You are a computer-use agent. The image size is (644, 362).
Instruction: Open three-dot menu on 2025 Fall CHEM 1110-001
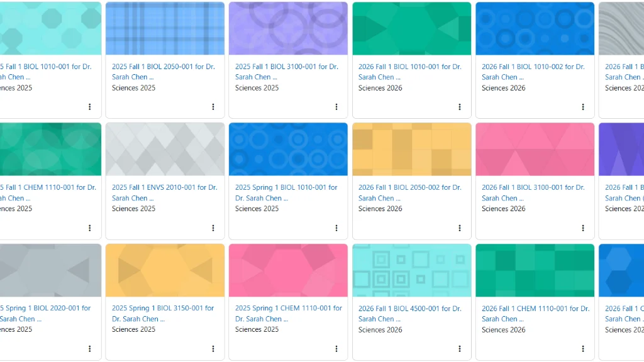coord(89,228)
